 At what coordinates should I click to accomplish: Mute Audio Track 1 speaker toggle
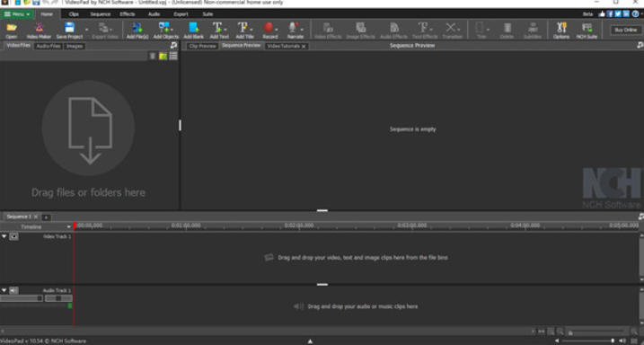point(14,290)
